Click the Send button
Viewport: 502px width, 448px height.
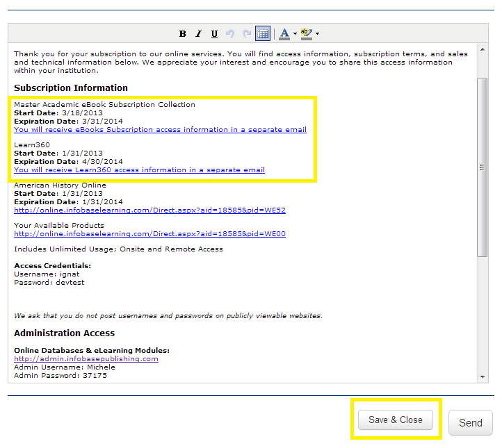[470, 423]
